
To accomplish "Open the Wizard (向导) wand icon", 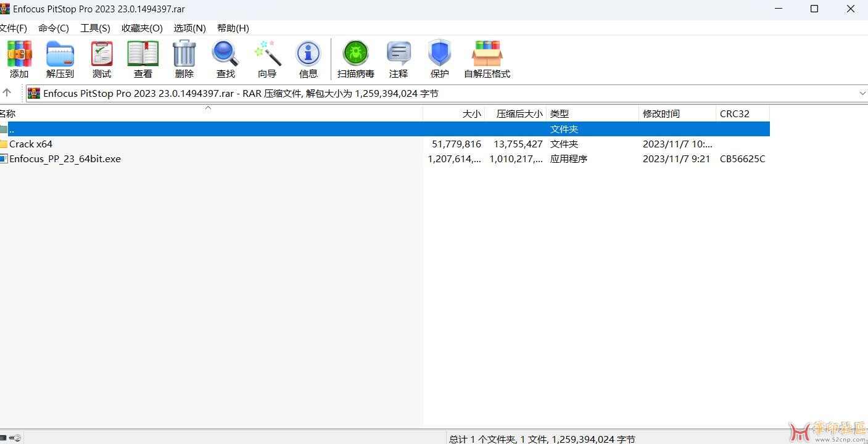I will 267,54.
